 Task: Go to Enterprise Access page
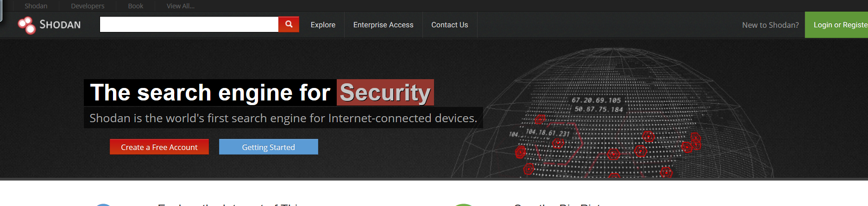(x=383, y=25)
